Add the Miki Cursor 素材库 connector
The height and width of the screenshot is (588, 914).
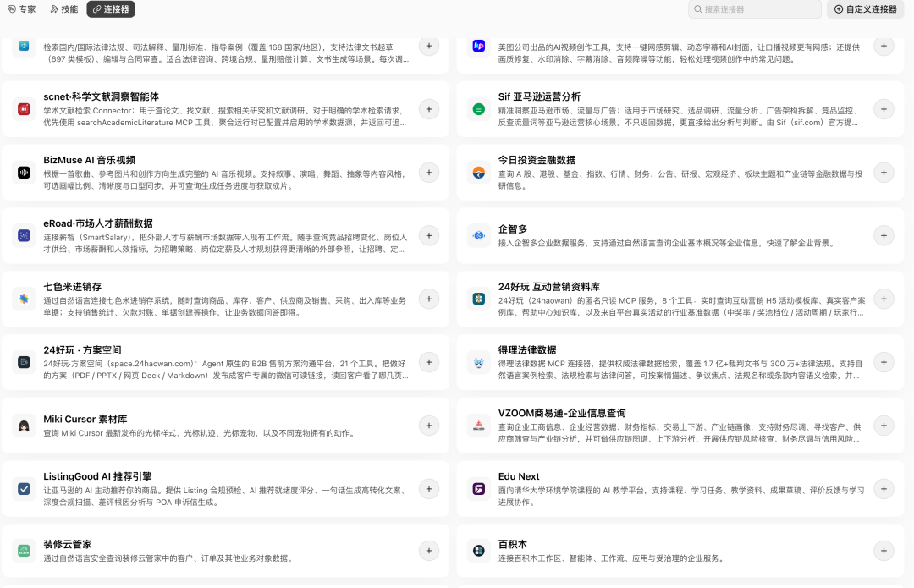(429, 426)
